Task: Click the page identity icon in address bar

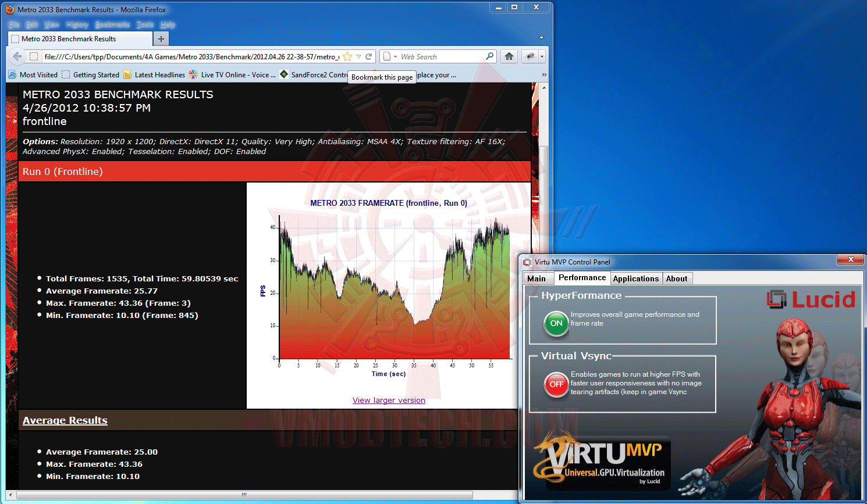Action: point(34,56)
